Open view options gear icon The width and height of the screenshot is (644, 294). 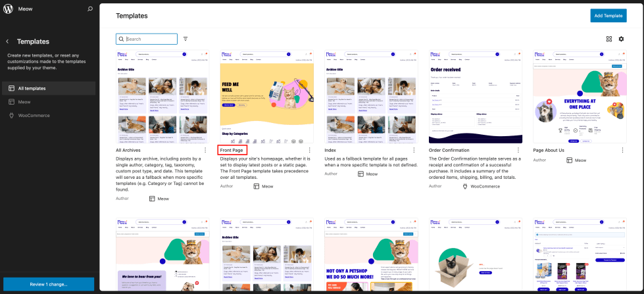(622, 39)
